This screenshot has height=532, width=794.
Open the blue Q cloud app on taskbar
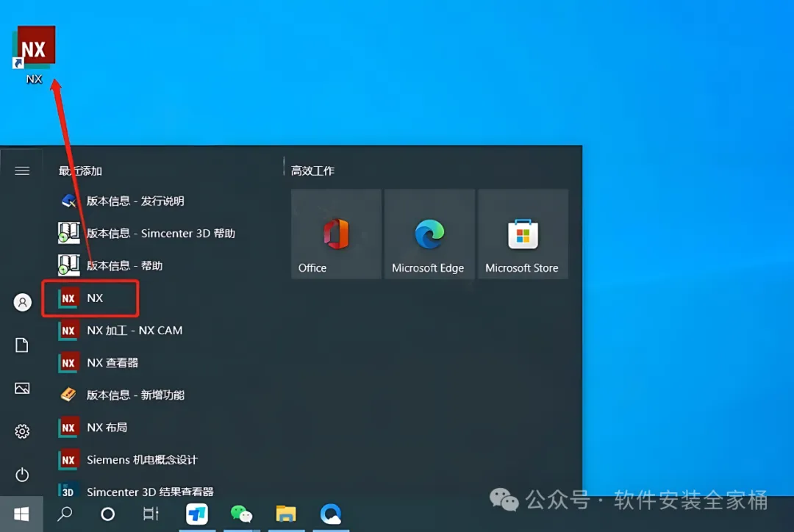331,514
